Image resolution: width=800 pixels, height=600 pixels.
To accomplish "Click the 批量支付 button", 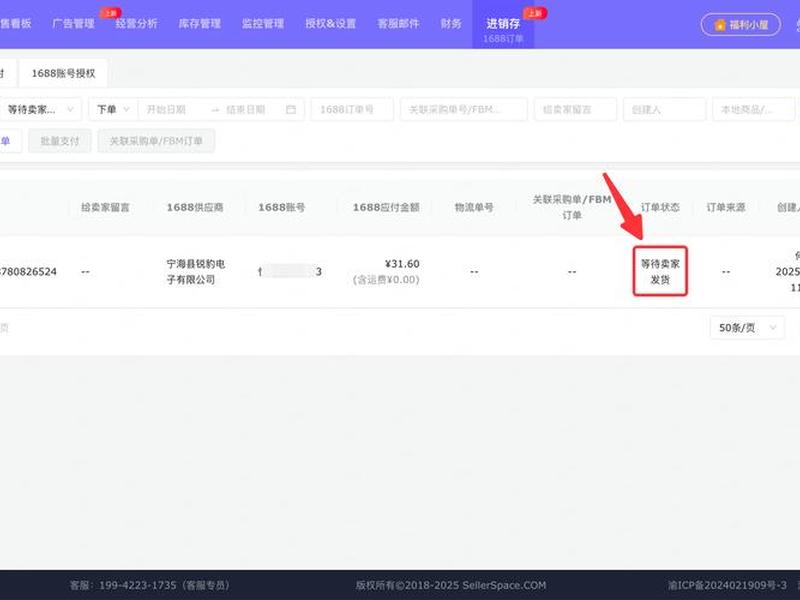I will pyautogui.click(x=60, y=141).
